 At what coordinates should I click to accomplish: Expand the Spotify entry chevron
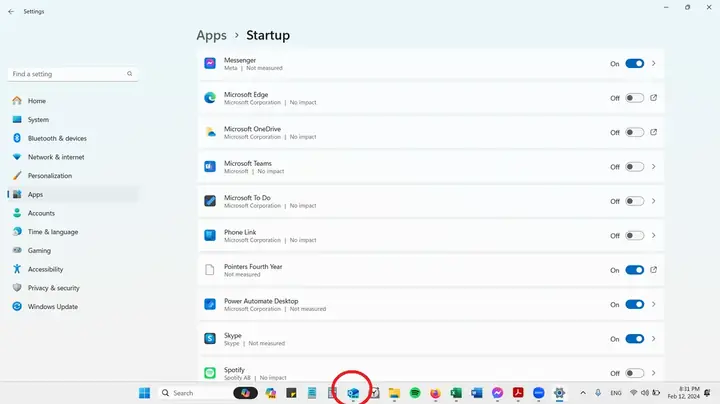point(653,373)
